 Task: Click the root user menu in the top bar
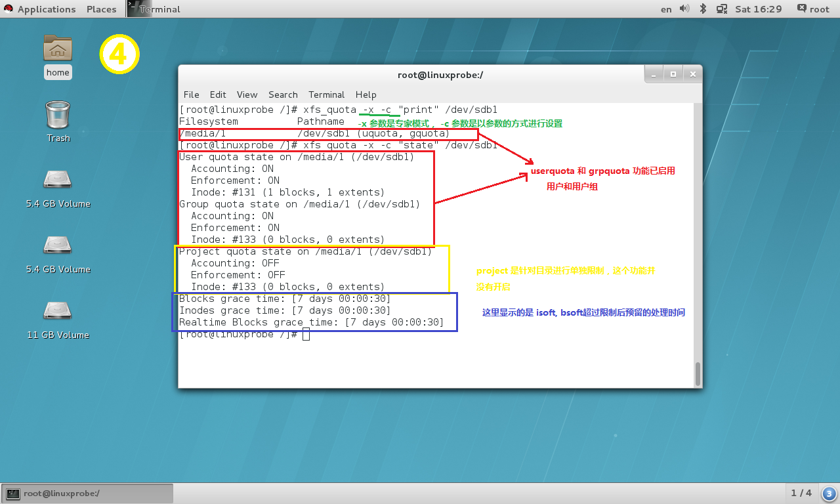click(x=812, y=9)
